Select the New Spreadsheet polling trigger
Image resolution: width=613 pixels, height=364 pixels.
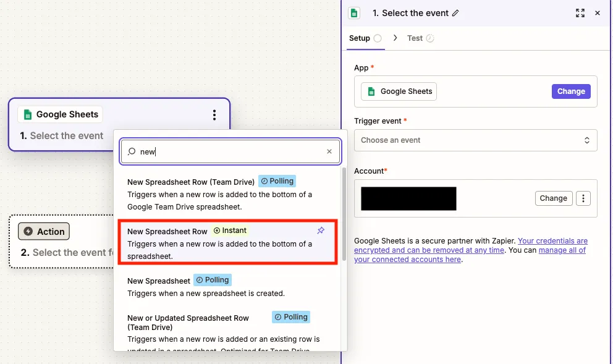(x=227, y=287)
